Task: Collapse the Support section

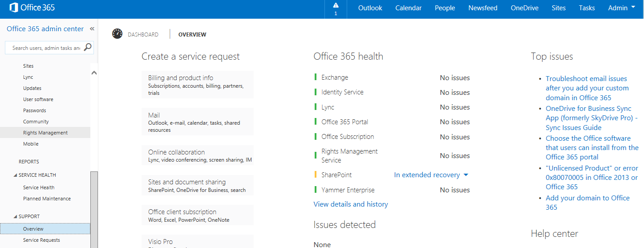Action: (15, 216)
